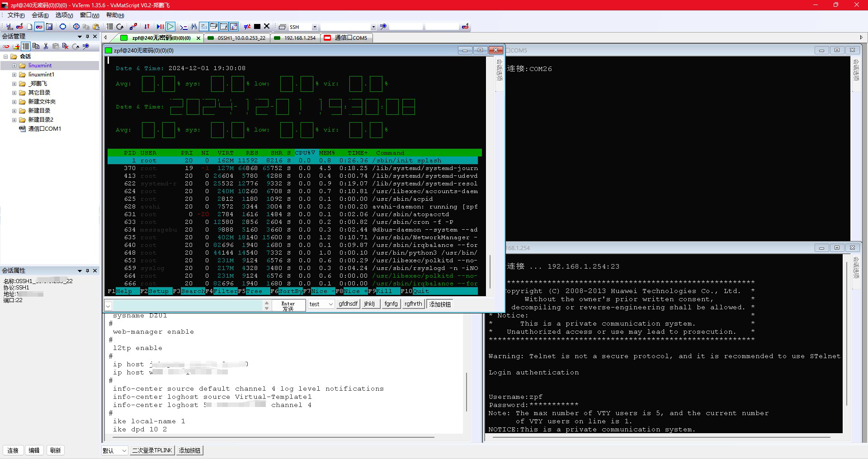Click the green run script play button

click(170, 27)
